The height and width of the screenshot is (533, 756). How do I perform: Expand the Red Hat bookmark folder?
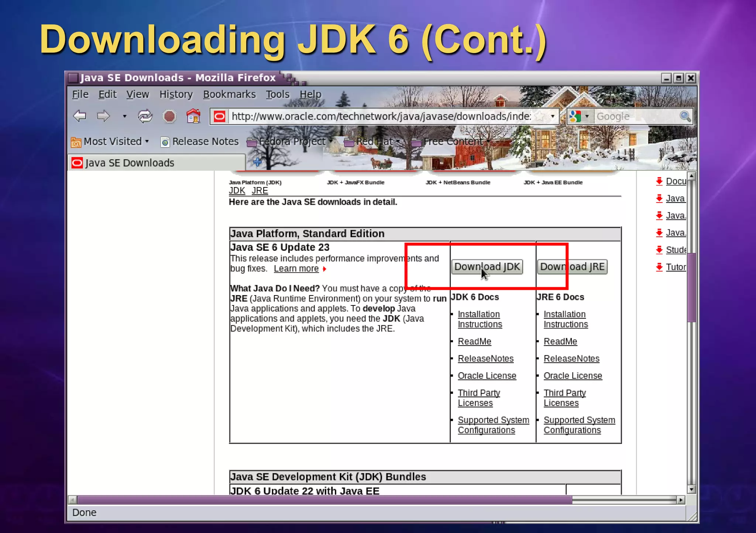[x=372, y=142]
